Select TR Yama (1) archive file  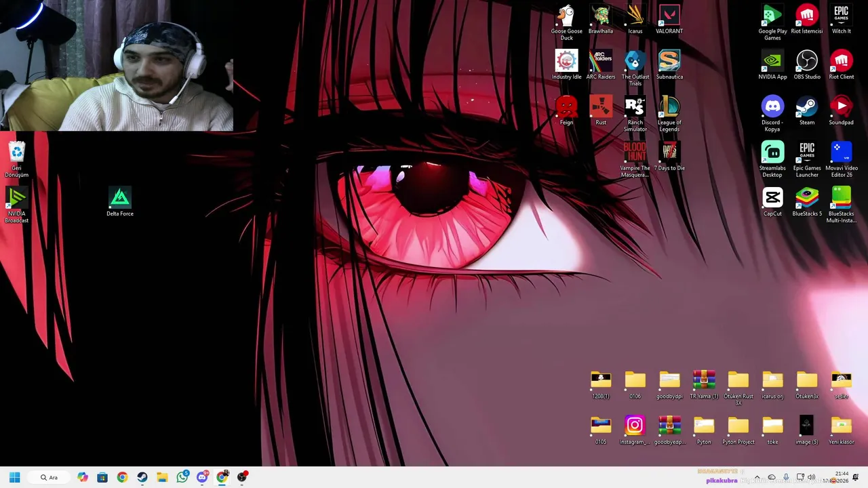[704, 384]
